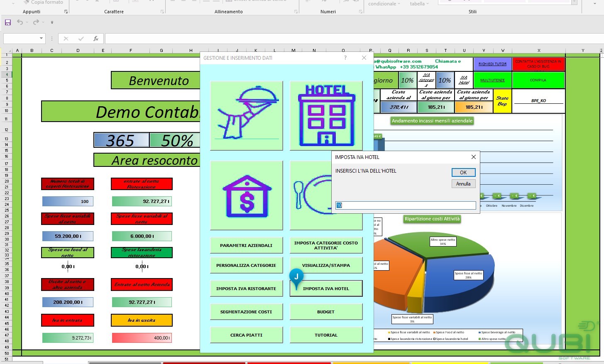The image size is (604, 364).
Task: Close the Imposta IVA Hotel dialog
Action: tap(473, 157)
